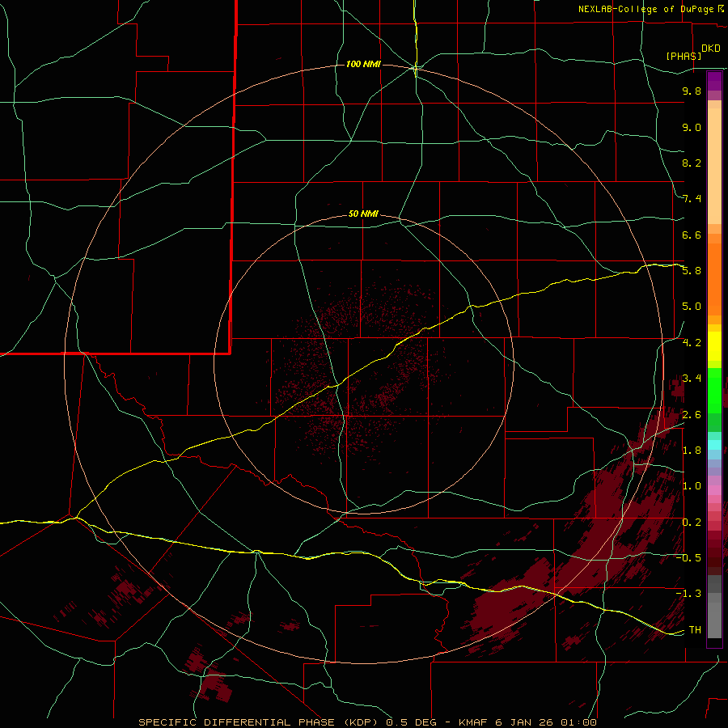The width and height of the screenshot is (728, 728).
Task: Pick the purple segment of the color bar
Action: pyautogui.click(x=714, y=81)
